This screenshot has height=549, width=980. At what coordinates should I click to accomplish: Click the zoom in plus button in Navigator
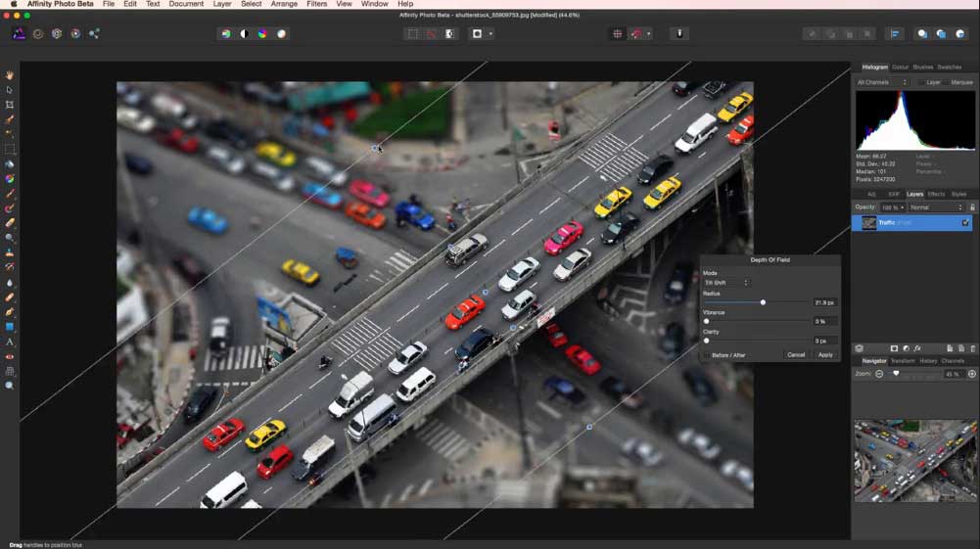click(971, 374)
